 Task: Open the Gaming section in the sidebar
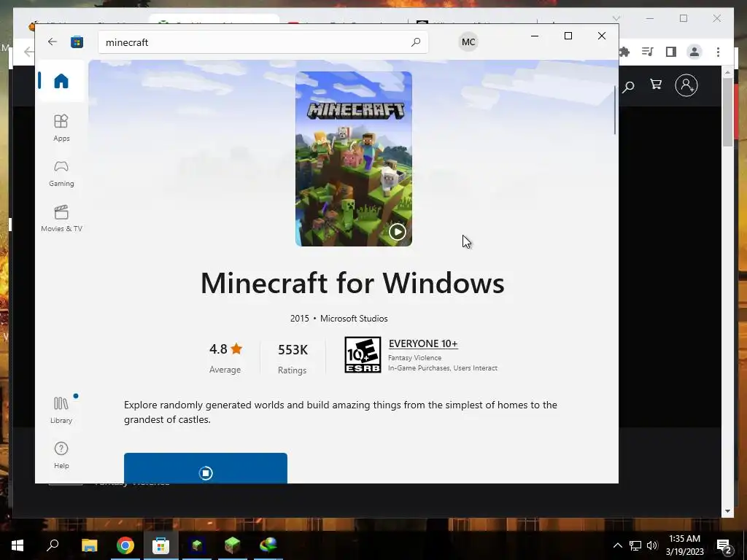pyautogui.click(x=61, y=174)
